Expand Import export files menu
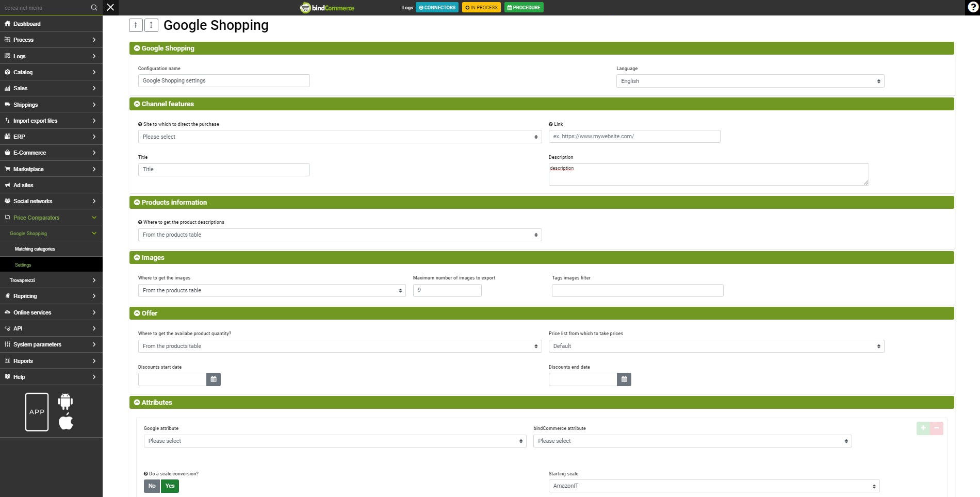 point(51,121)
